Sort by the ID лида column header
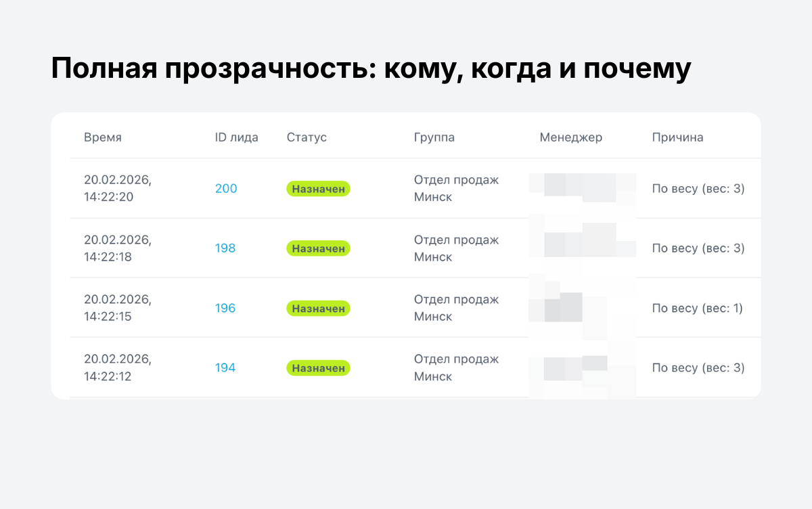This screenshot has height=509, width=812. click(236, 137)
